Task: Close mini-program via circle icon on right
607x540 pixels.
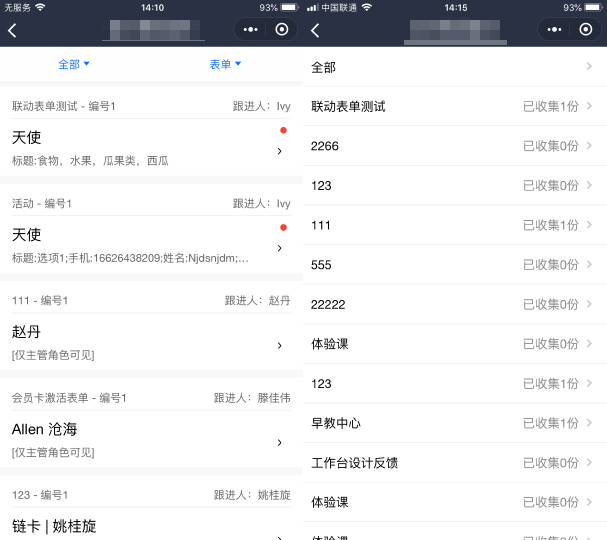Action: (x=585, y=30)
